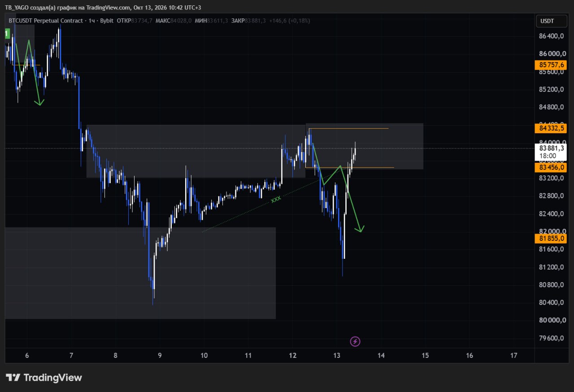Click the orange 84 332,5 price label
The image size is (574, 392).
(551, 128)
